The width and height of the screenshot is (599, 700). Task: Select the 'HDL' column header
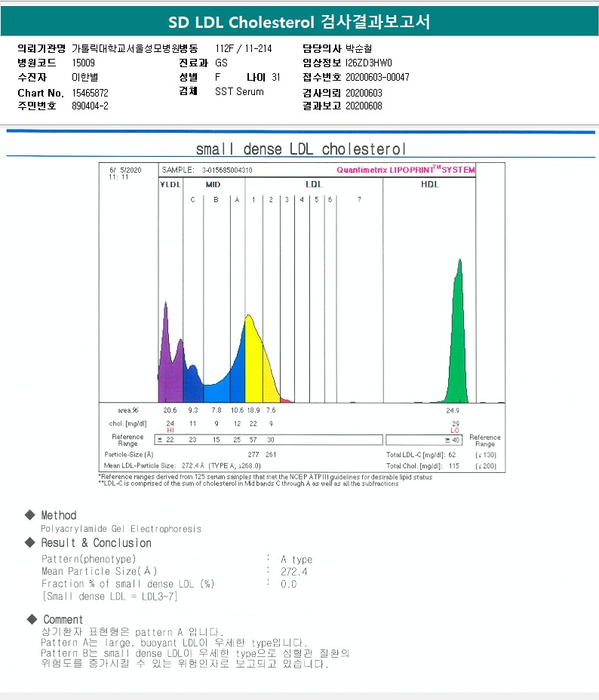pos(430,184)
